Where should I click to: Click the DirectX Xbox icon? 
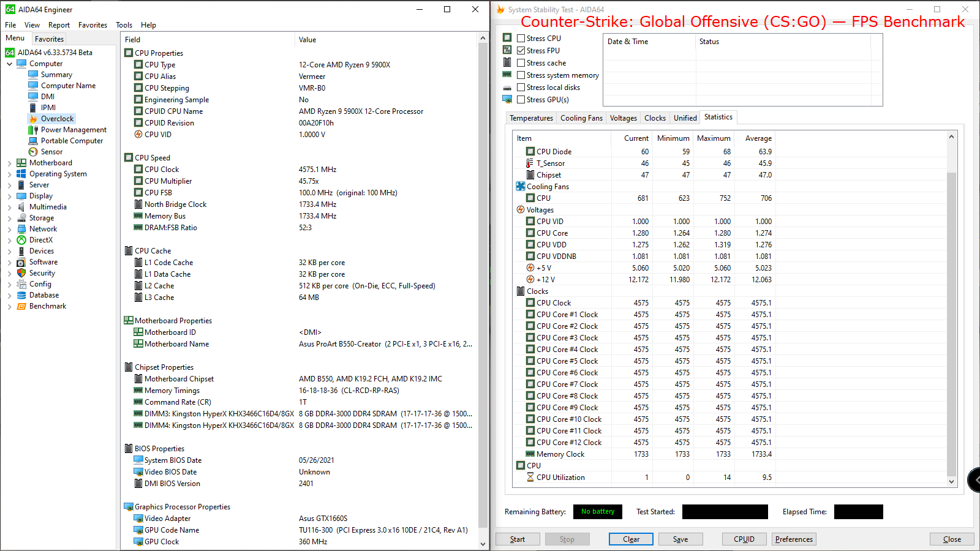[x=21, y=240]
